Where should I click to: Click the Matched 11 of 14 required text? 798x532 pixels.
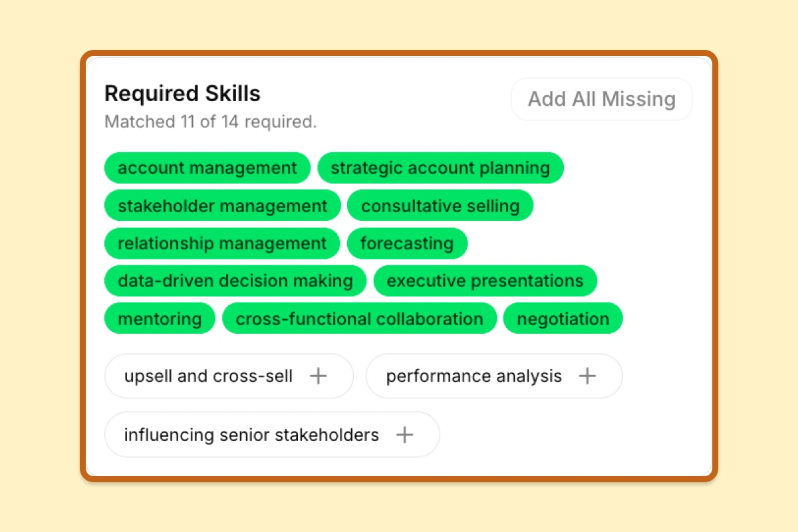click(210, 122)
